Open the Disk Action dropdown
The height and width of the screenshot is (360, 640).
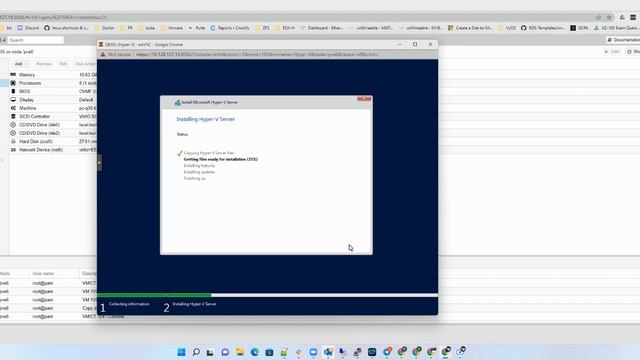point(85,64)
